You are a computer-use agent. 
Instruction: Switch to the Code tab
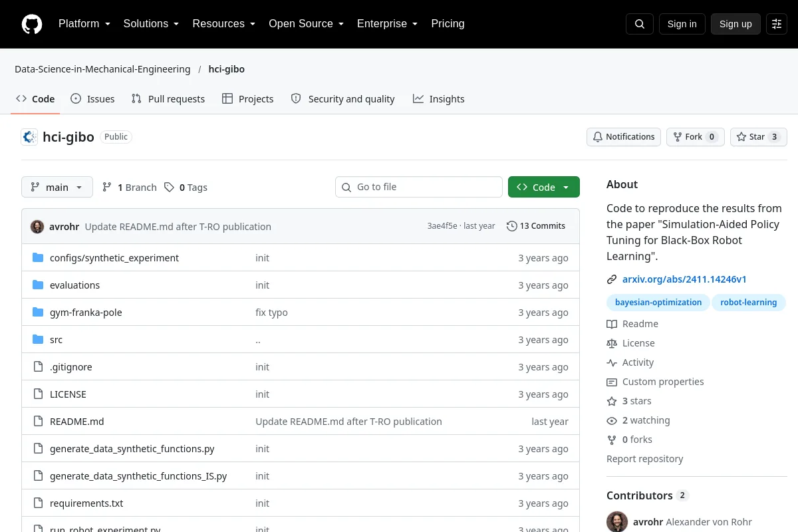pyautogui.click(x=35, y=99)
